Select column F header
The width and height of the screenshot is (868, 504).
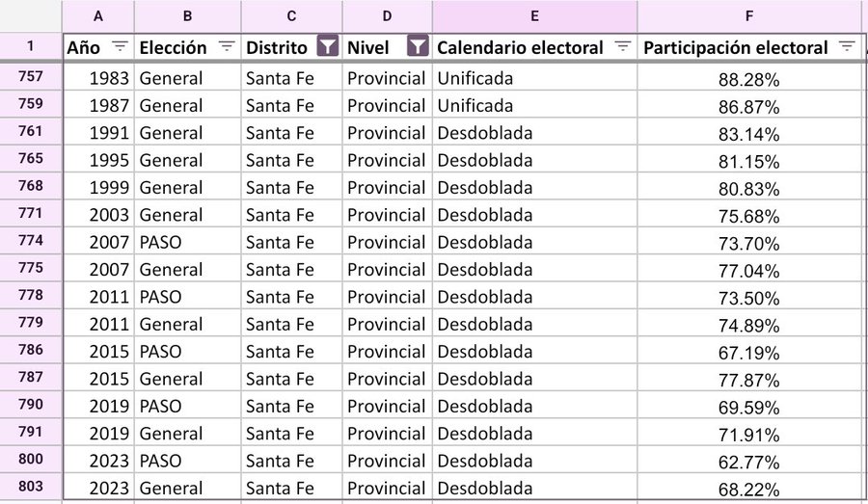coord(748,15)
